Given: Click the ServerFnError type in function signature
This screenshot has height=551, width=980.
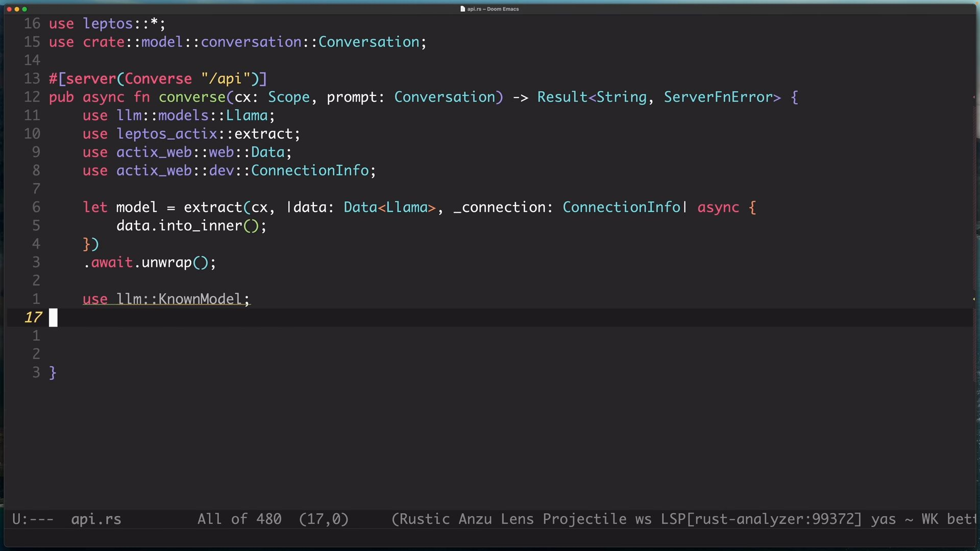Looking at the screenshot, I should (722, 97).
